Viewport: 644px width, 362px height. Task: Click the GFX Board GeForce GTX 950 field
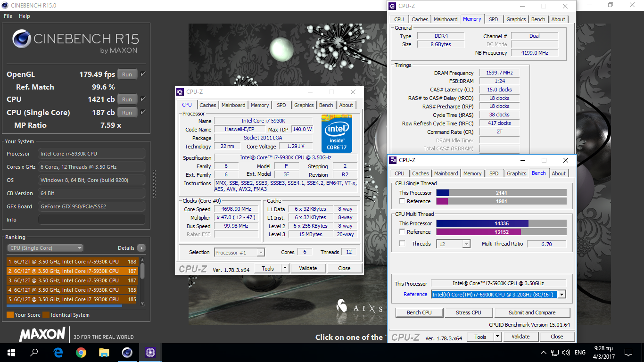click(91, 206)
